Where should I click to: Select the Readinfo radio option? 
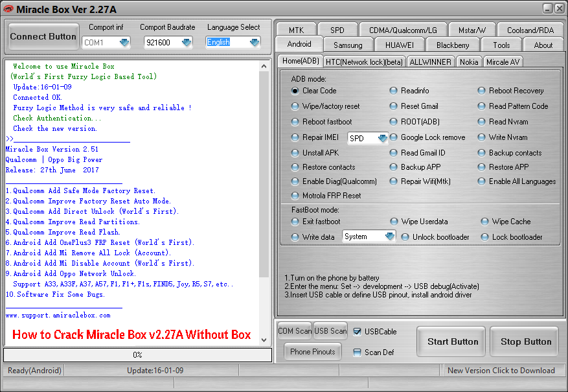pos(393,91)
